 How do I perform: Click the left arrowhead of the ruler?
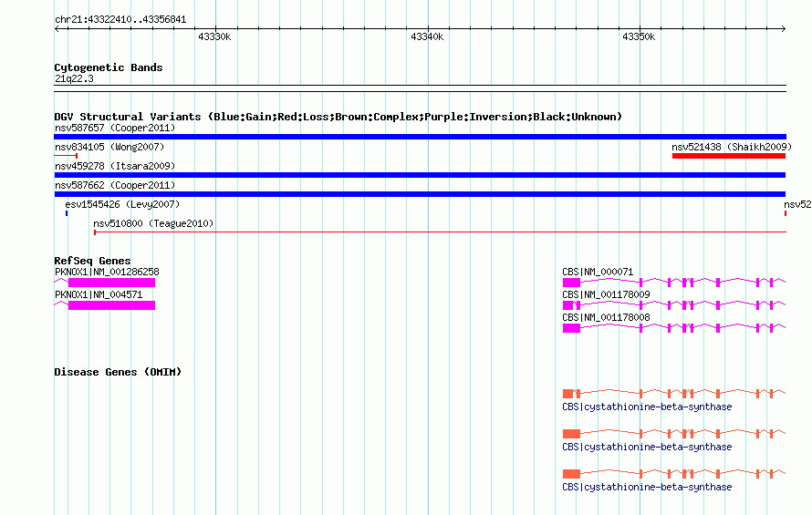(x=57, y=28)
